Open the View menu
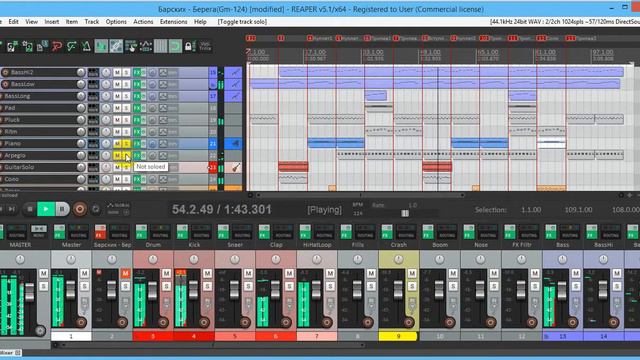 pyautogui.click(x=31, y=22)
